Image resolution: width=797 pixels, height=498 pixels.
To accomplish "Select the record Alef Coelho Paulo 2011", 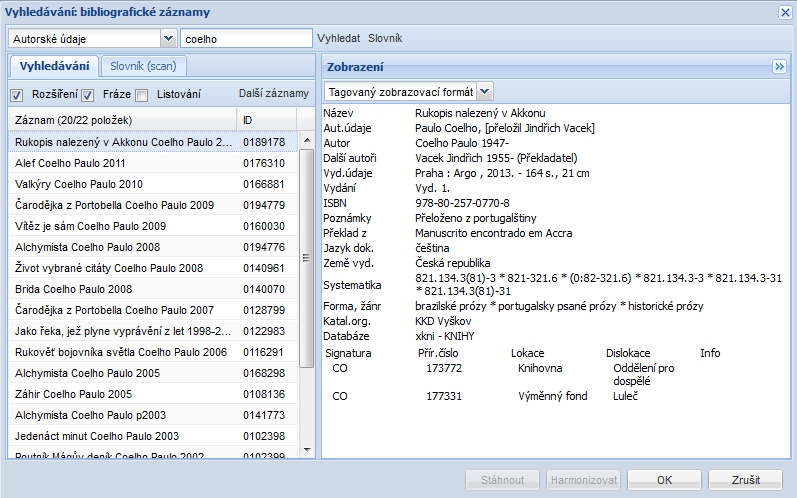I will click(70, 163).
